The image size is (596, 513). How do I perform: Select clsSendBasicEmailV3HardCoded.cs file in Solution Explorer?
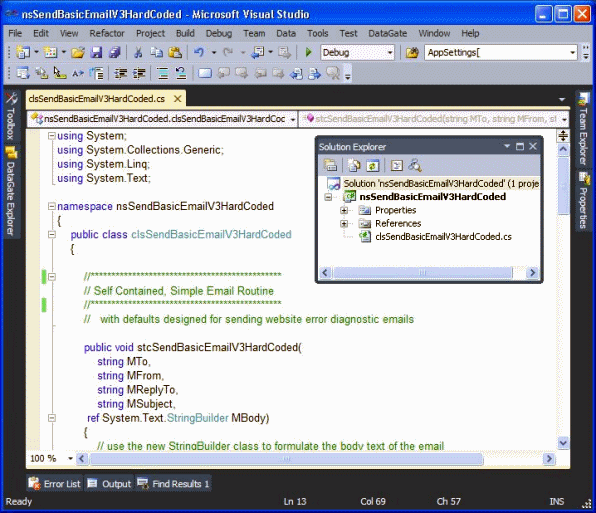443,237
